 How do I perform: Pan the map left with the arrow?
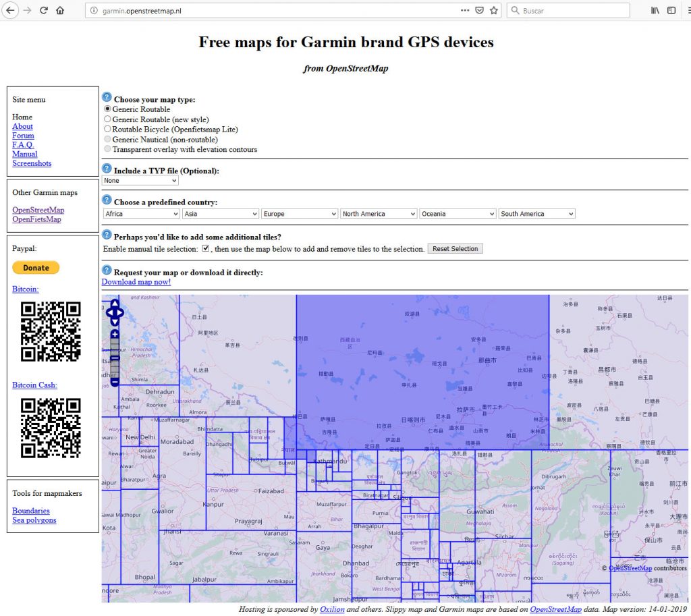click(109, 313)
